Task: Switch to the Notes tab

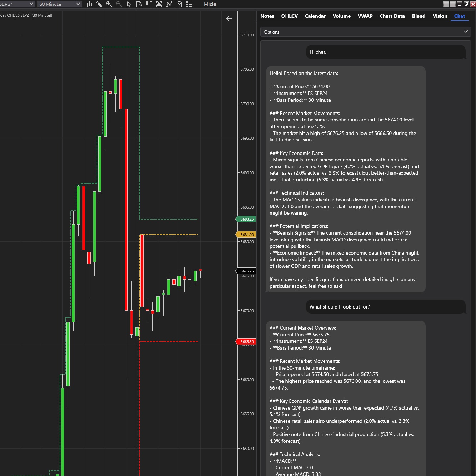Action: 267,16
